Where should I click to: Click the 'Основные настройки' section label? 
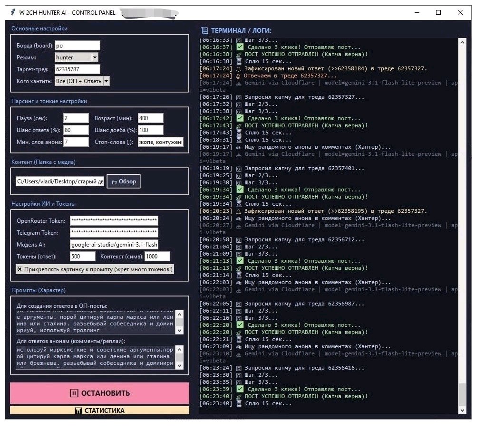pos(39,29)
